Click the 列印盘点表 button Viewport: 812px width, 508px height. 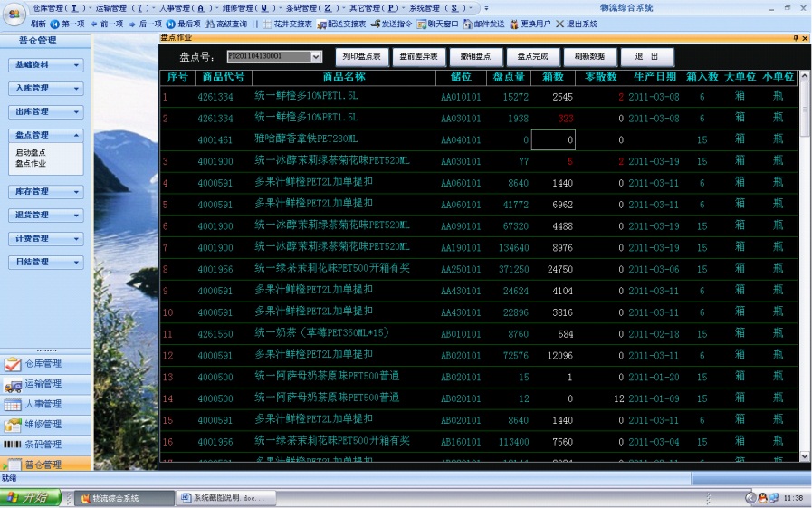[361, 56]
